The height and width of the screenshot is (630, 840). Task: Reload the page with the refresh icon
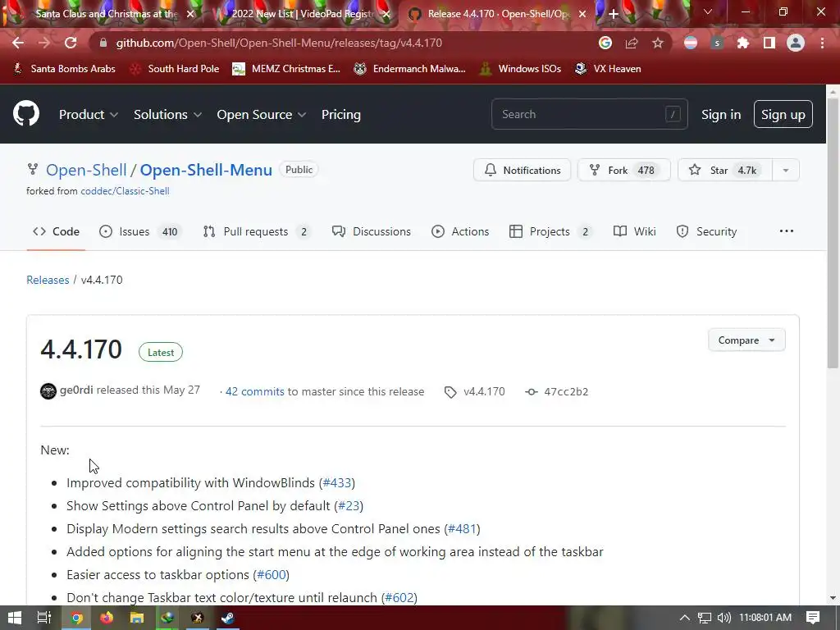click(x=71, y=43)
